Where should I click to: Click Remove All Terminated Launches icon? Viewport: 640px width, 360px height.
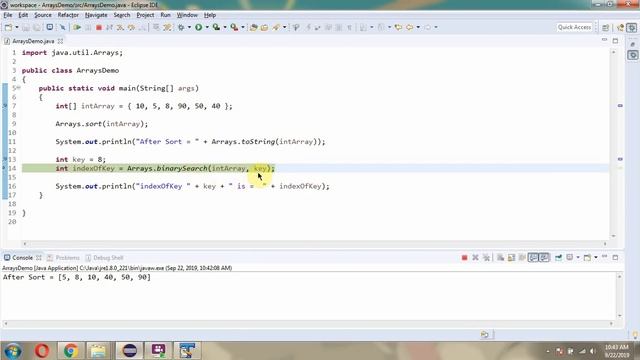point(486,258)
